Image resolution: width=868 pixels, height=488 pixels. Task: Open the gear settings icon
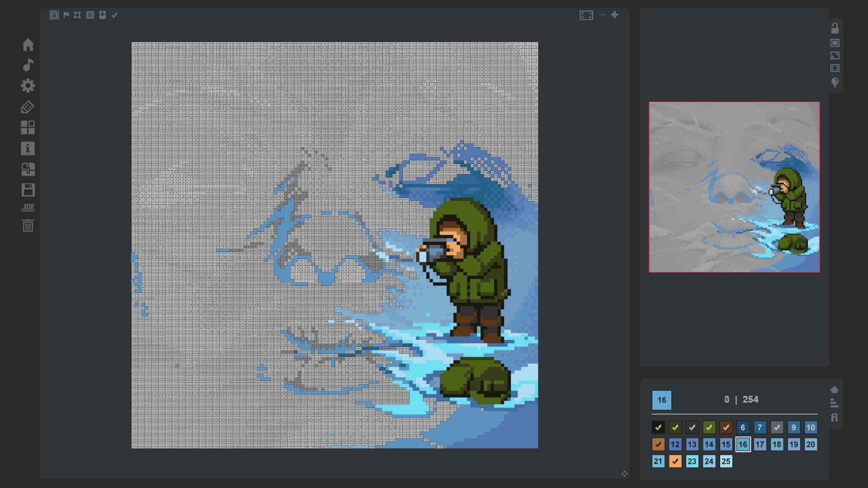[28, 86]
